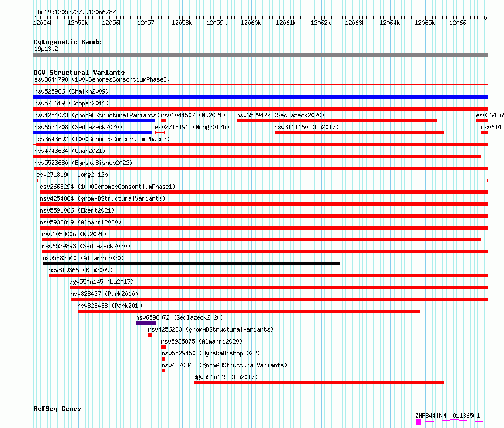Click the ruler's right arrowhead

coord(486,18)
